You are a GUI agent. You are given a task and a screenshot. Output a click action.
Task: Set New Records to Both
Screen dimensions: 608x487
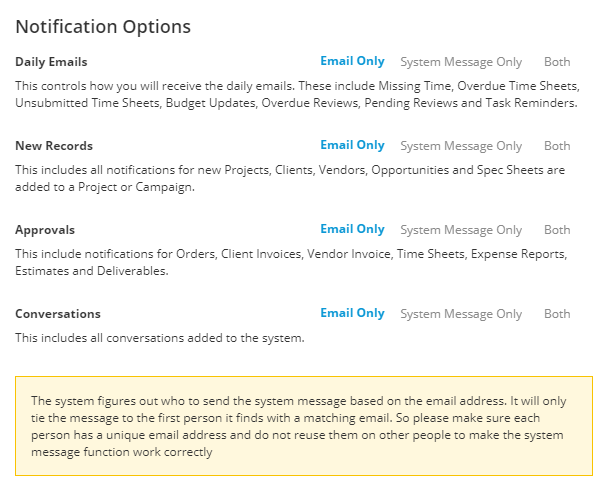[557, 146]
